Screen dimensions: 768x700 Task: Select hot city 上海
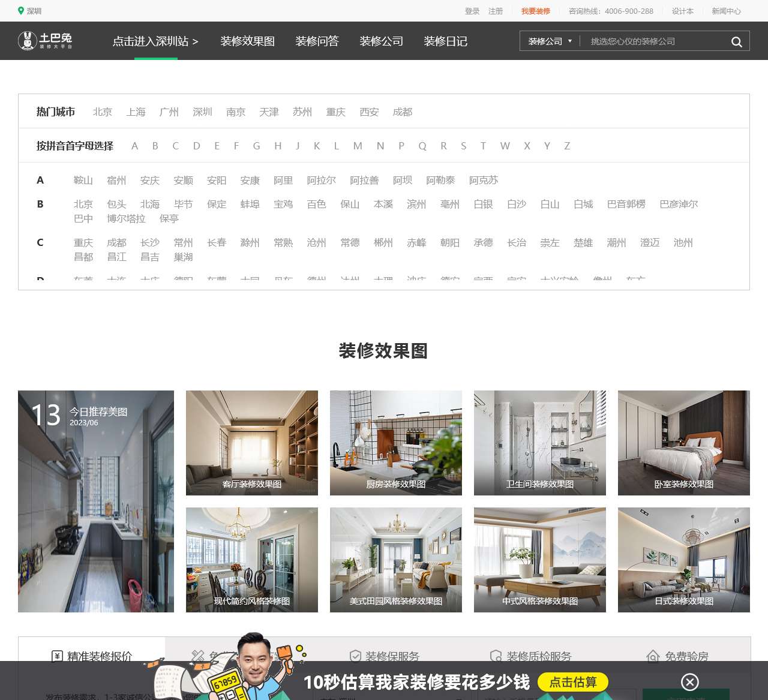(x=136, y=112)
